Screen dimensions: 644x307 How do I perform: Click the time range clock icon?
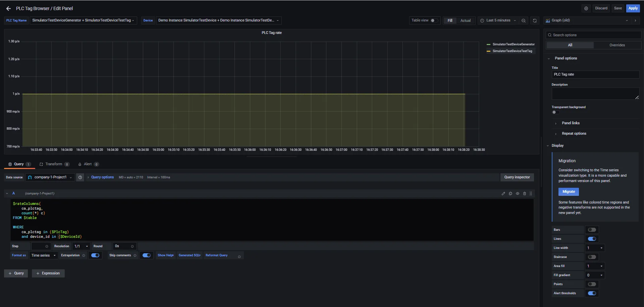coord(482,20)
